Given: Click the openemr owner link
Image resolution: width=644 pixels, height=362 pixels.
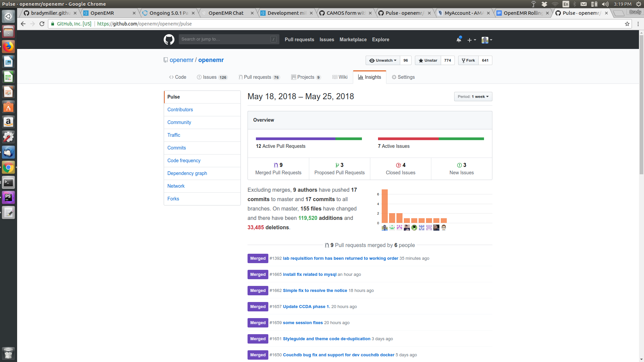Looking at the screenshot, I should [x=181, y=60].
